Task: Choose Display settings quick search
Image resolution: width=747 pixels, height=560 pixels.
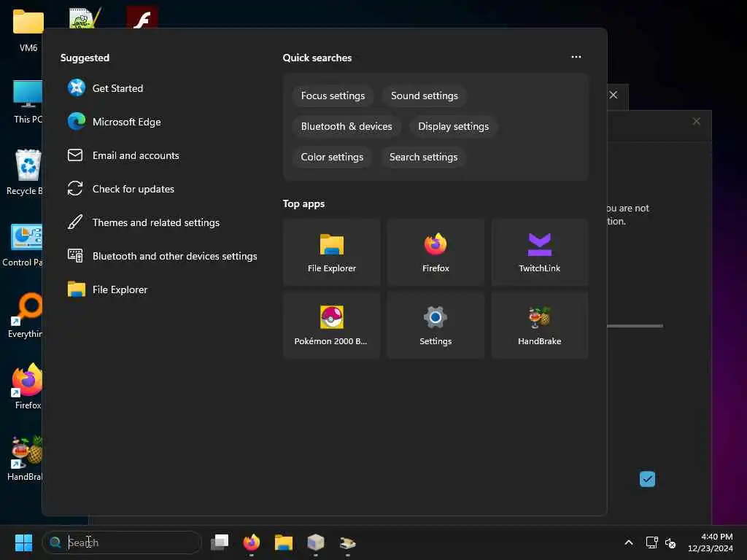Action: click(x=453, y=126)
